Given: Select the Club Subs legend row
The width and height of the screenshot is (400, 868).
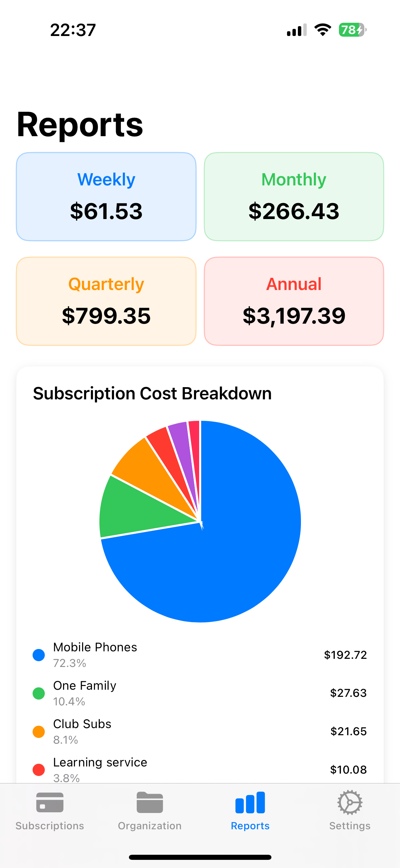Looking at the screenshot, I should click(x=200, y=731).
